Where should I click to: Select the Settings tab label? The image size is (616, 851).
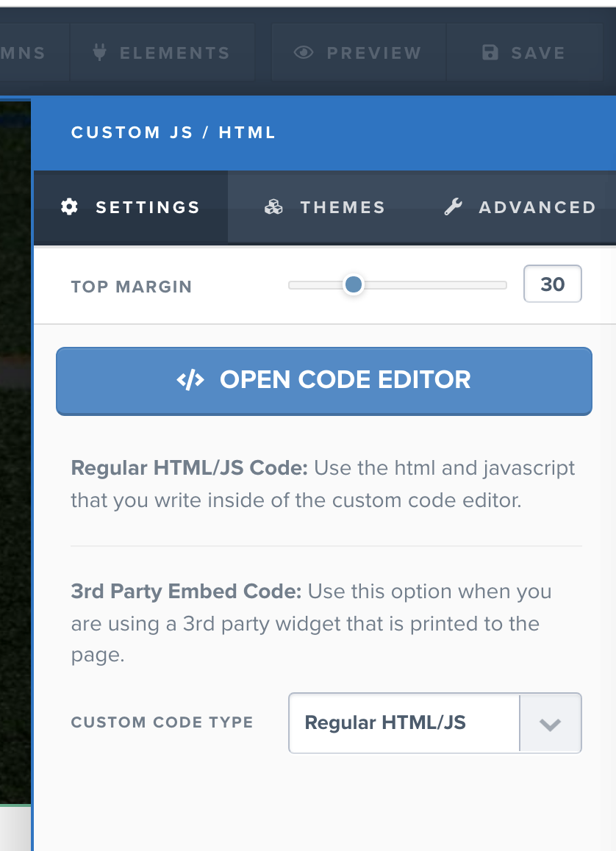coord(148,207)
